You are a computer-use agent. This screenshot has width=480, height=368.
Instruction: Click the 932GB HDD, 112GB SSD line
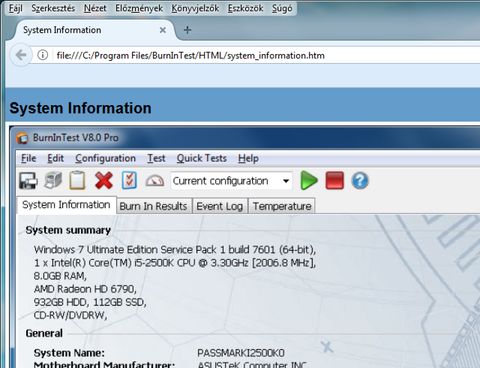(x=90, y=302)
